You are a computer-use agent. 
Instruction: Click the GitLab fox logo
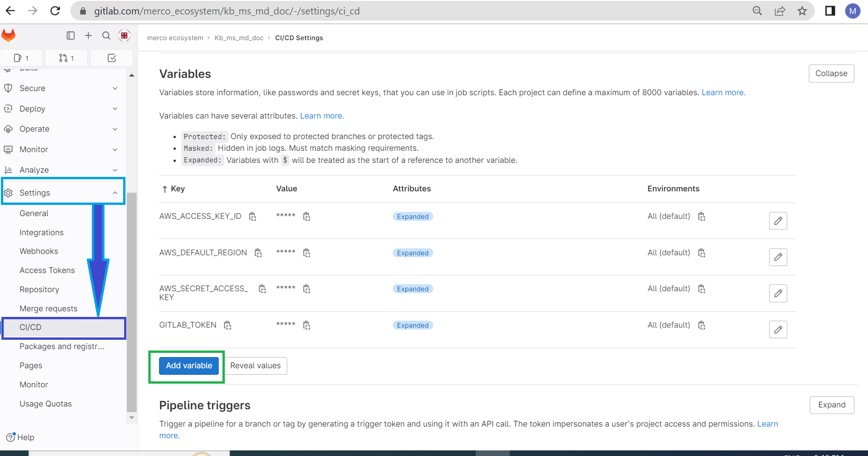[8, 35]
